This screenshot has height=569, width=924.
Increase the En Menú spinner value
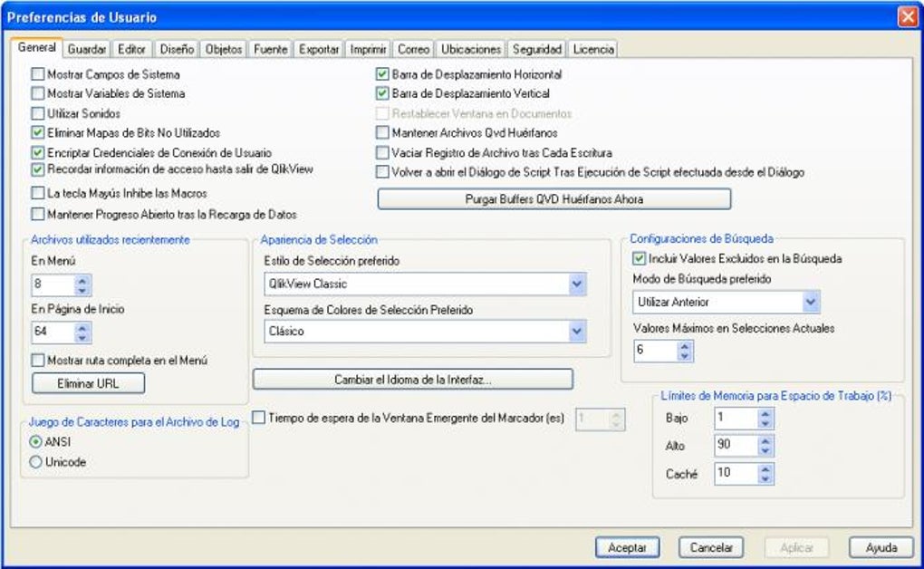[x=82, y=281]
